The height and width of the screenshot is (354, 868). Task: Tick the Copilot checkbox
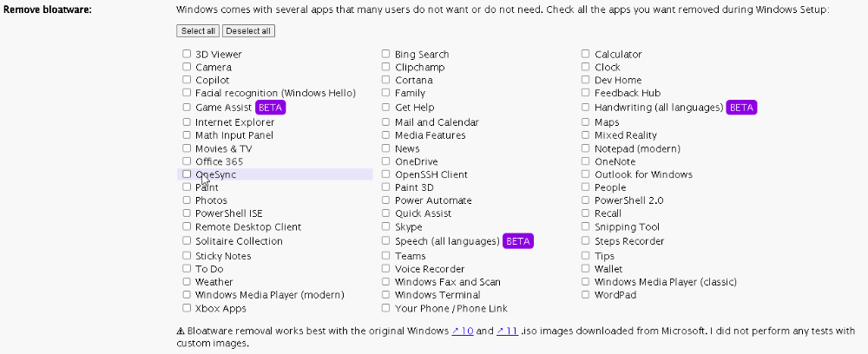(187, 80)
